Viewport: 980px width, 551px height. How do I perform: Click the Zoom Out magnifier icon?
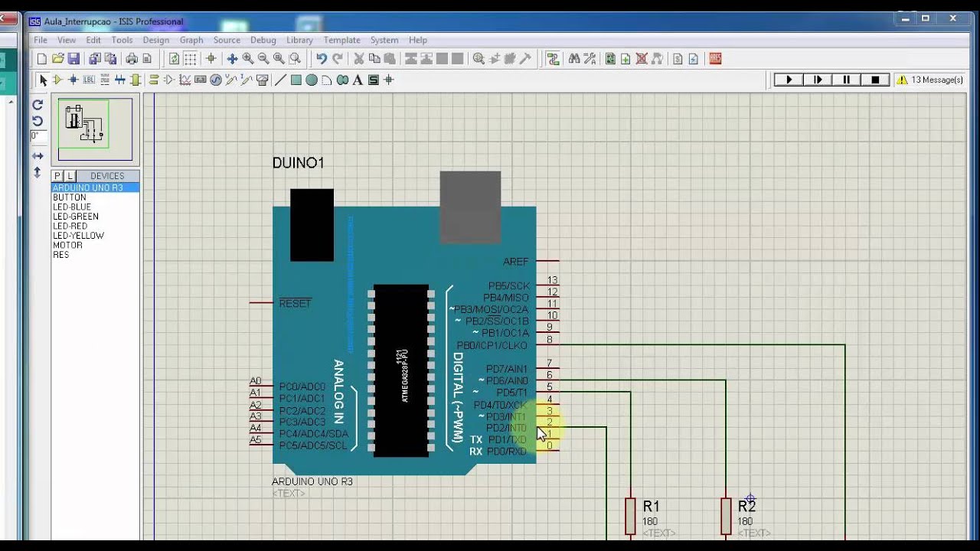[263, 59]
